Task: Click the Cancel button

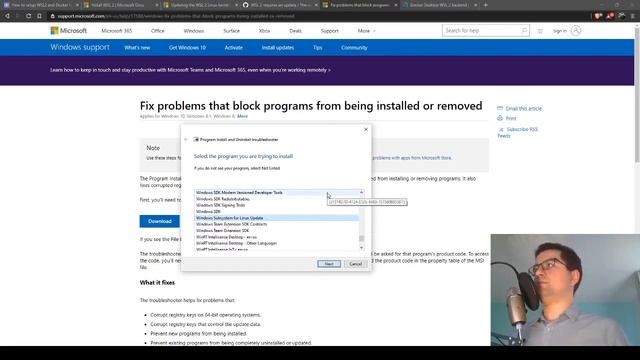Action: (x=356, y=264)
